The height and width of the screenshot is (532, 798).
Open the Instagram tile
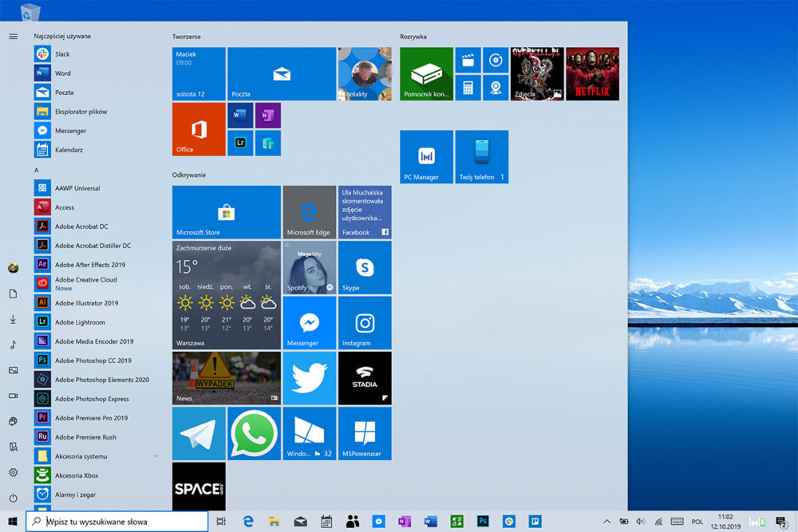click(365, 323)
